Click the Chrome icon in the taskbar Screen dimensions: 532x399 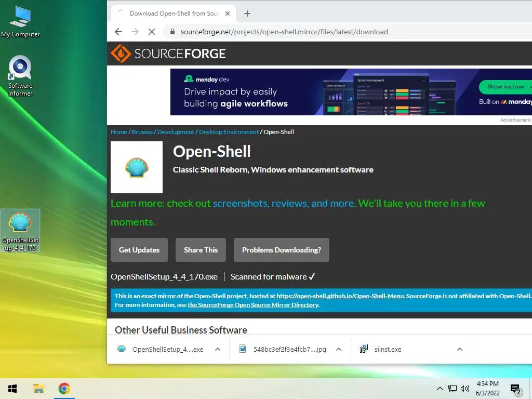pos(64,389)
